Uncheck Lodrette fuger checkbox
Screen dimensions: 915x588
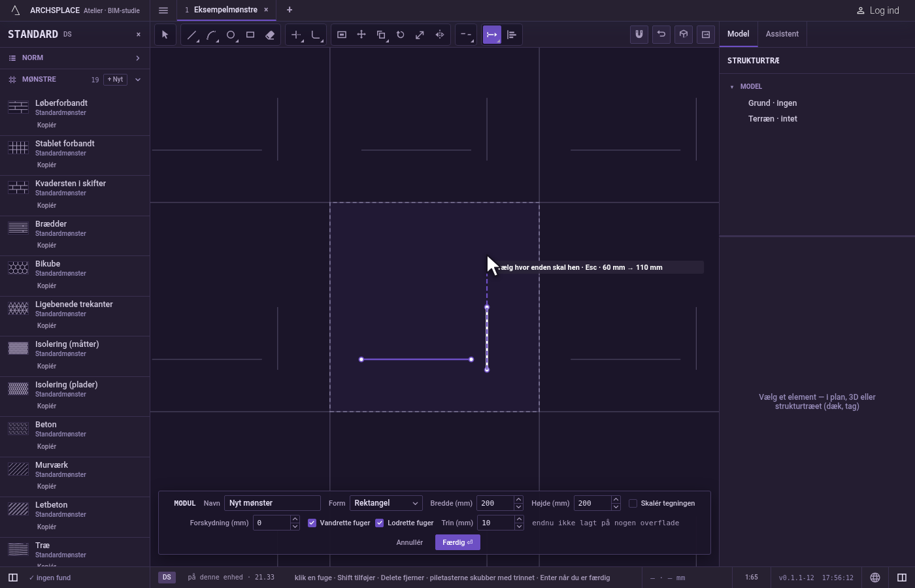380,523
